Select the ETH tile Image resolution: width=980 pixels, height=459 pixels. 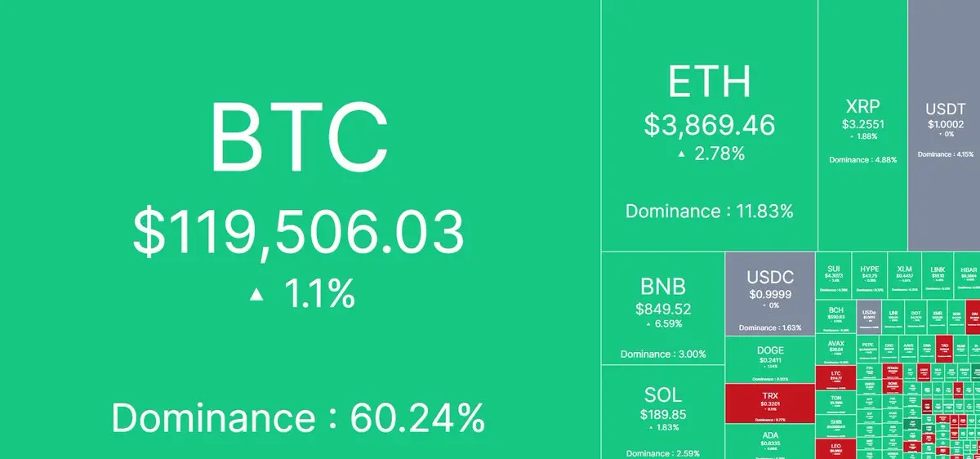pos(710,125)
